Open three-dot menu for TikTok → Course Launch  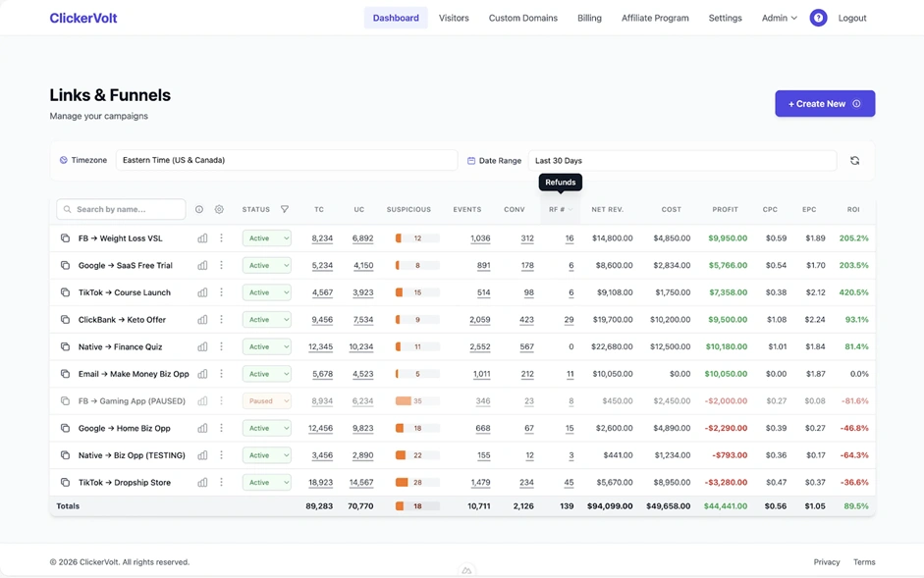click(222, 292)
